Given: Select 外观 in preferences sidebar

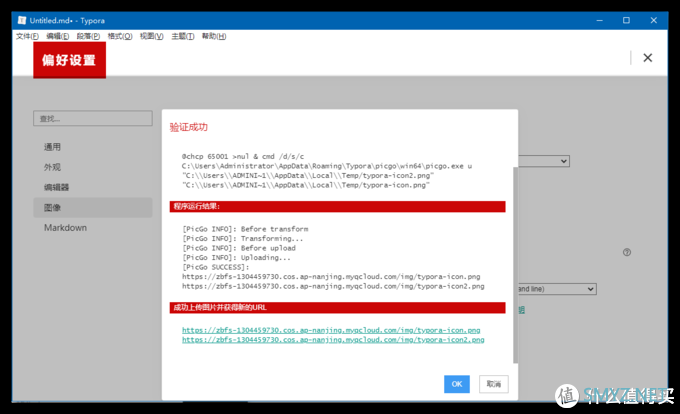Looking at the screenshot, I should coord(52,167).
